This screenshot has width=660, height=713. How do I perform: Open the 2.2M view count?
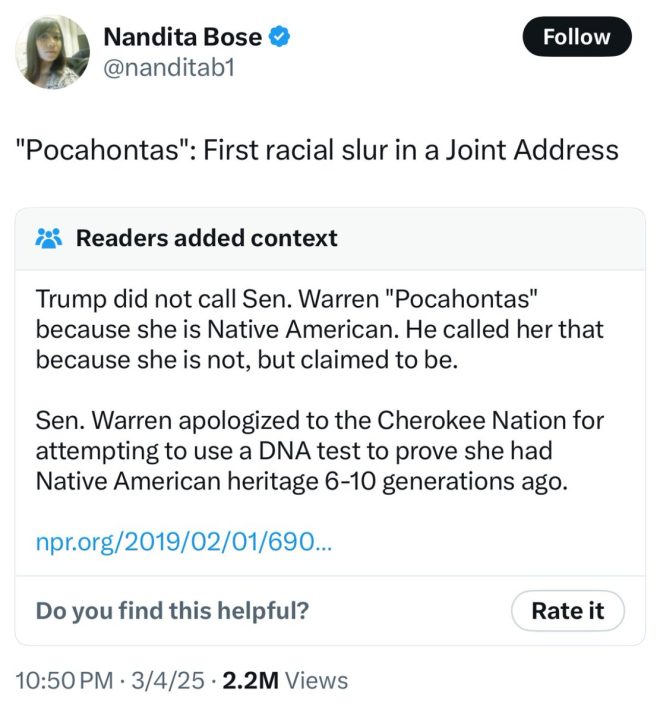click(250, 681)
